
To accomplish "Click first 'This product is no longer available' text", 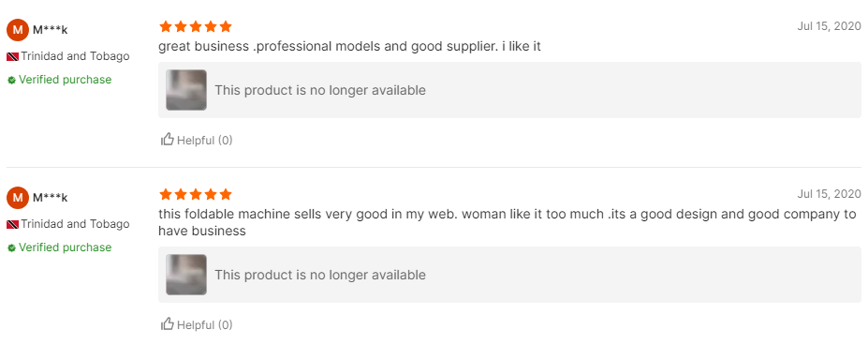I will coord(320,90).
